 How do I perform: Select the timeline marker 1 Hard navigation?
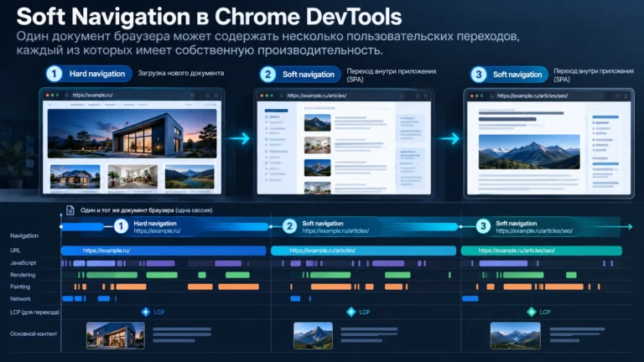(x=121, y=226)
